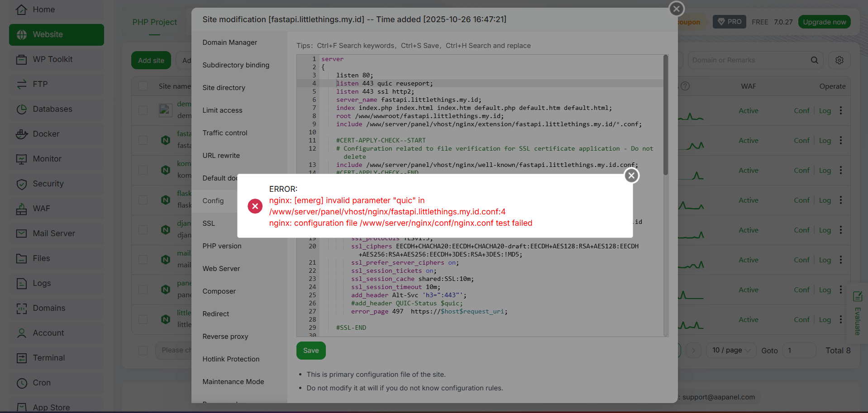This screenshot has width=868, height=413.
Task: Open FTP page from sidebar
Action: click(57, 84)
